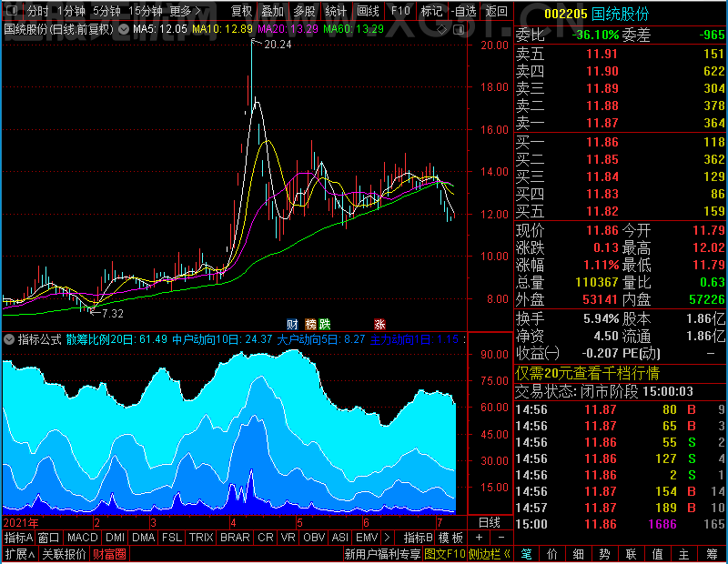Switch to the 势 trend tab
The height and width of the screenshot is (564, 728).
point(604,554)
